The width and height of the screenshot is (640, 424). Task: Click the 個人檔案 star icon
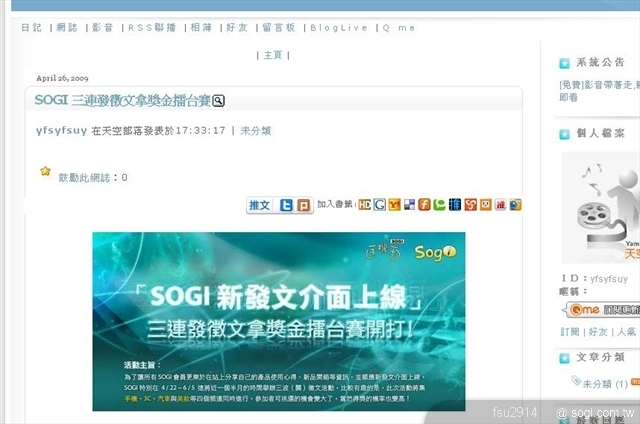[x=564, y=134]
